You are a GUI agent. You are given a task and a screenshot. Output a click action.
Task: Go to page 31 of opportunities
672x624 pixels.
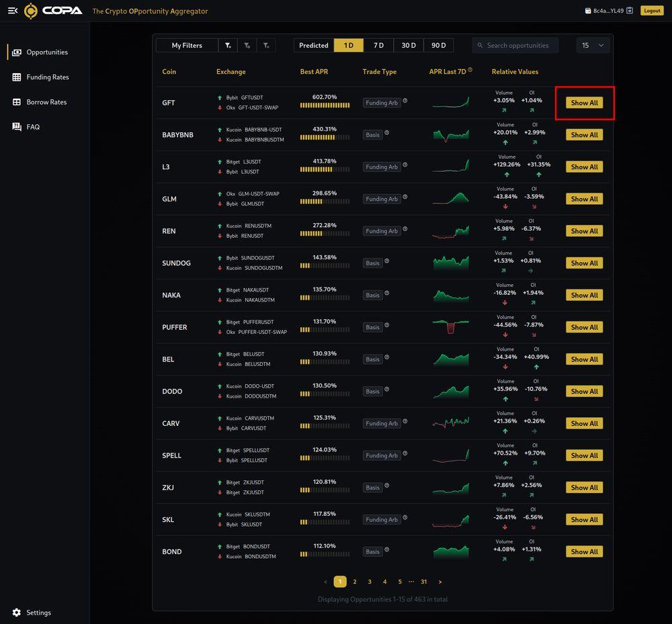point(423,582)
